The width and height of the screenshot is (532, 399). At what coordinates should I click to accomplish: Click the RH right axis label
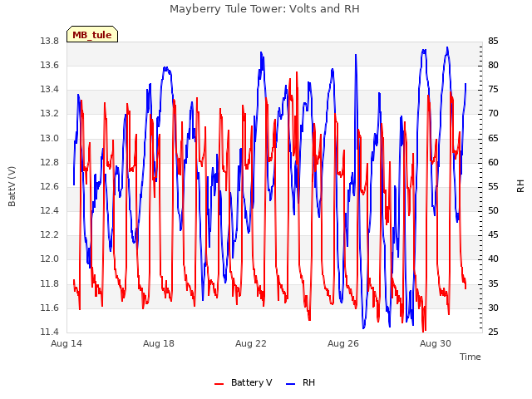click(x=520, y=186)
